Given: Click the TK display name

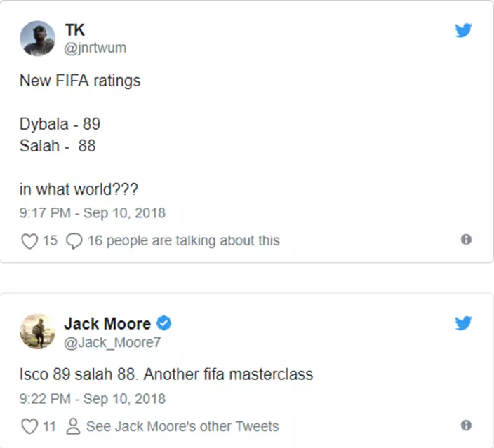Looking at the screenshot, I should click(x=75, y=30).
